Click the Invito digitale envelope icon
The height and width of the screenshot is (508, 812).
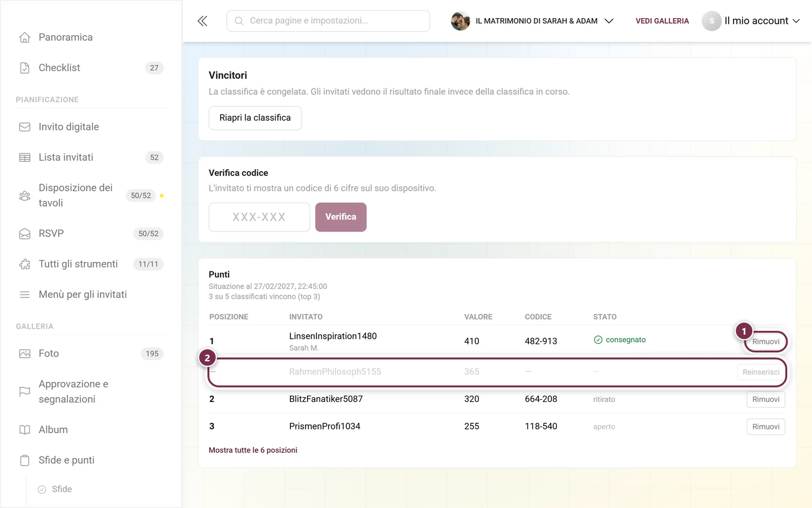pos(25,127)
